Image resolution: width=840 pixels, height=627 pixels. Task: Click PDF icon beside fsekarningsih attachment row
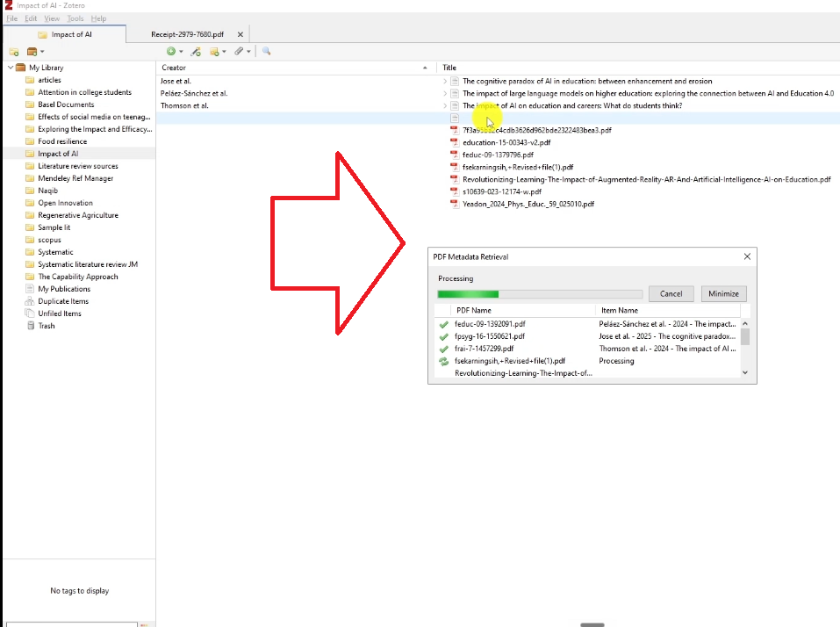click(x=455, y=167)
